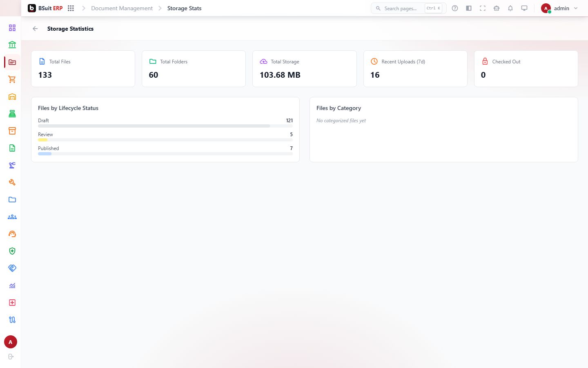
Task: Go back using the arrow button
Action: tap(35, 29)
